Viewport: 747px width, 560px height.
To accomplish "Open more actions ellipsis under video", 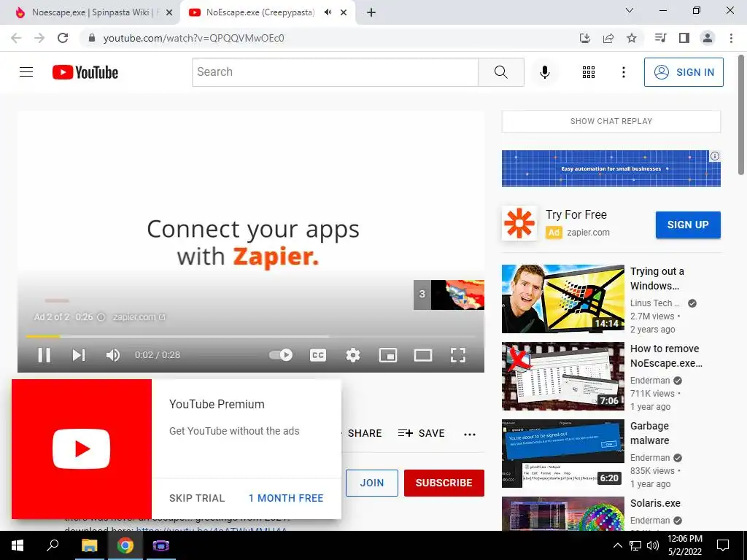I will pyautogui.click(x=470, y=434).
